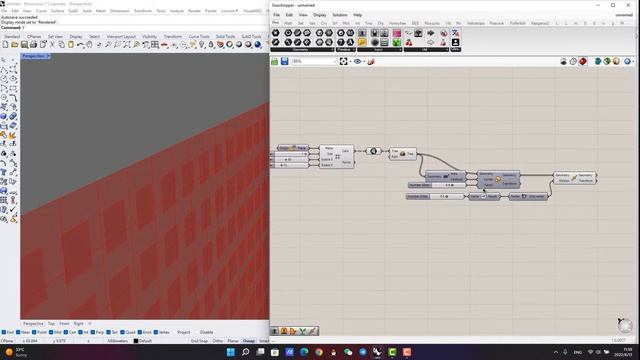Click the Copy icon in Rhino toolbar
Viewport: 640px width, 360px height.
pos(62,44)
